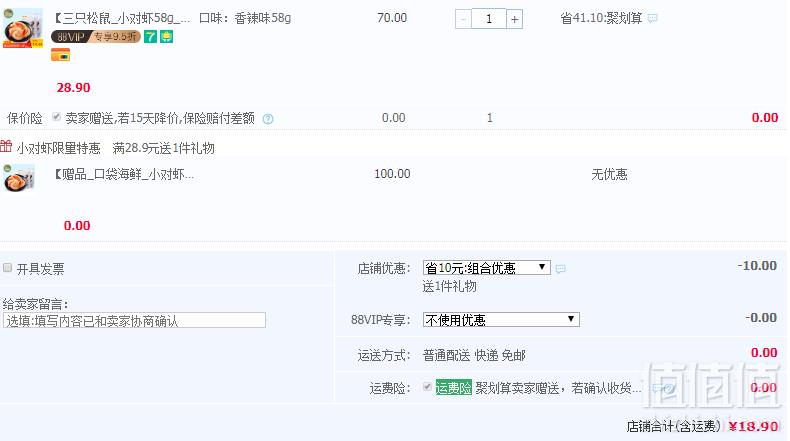Toggle the 运费险 checkbox

click(x=427, y=387)
